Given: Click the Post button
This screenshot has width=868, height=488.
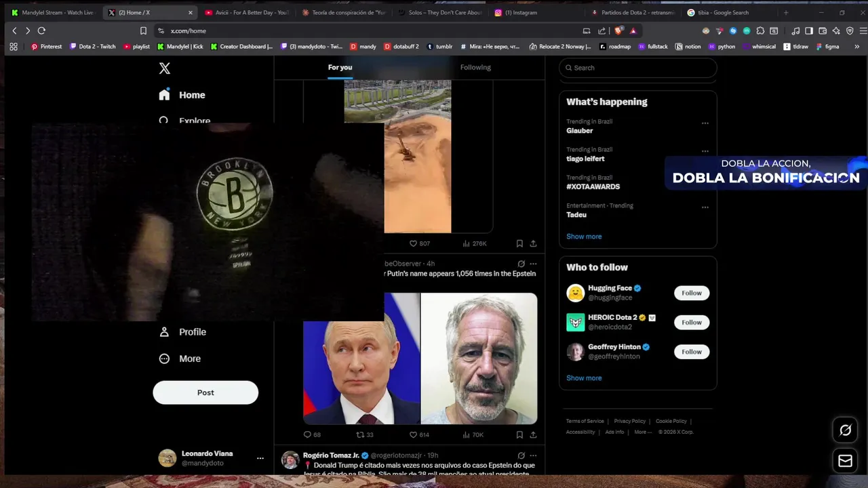Looking at the screenshot, I should [x=205, y=392].
